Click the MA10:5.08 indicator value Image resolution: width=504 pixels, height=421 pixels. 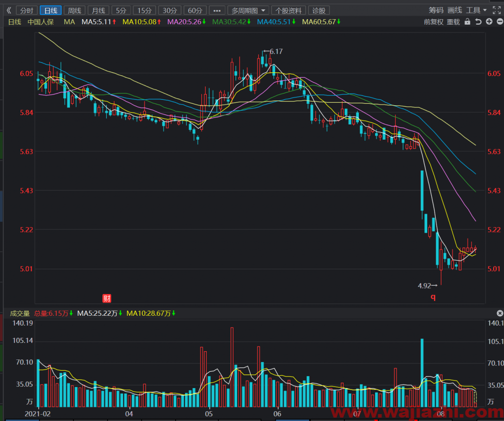click(x=142, y=22)
